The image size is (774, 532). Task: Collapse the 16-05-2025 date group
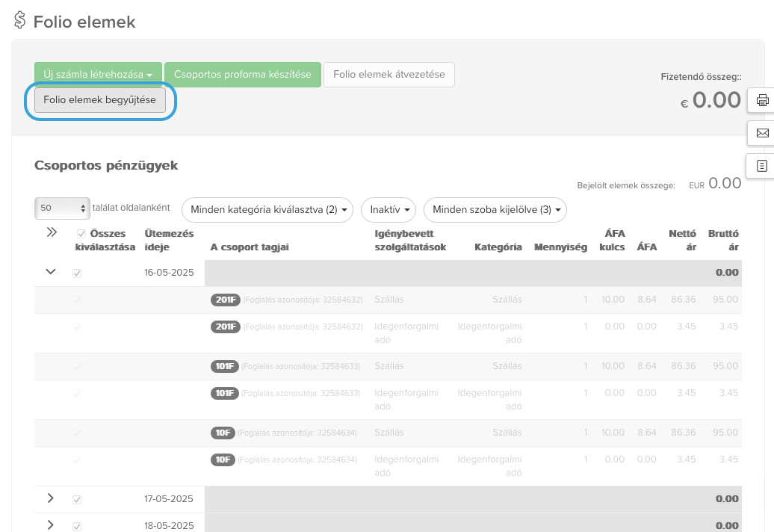51,272
